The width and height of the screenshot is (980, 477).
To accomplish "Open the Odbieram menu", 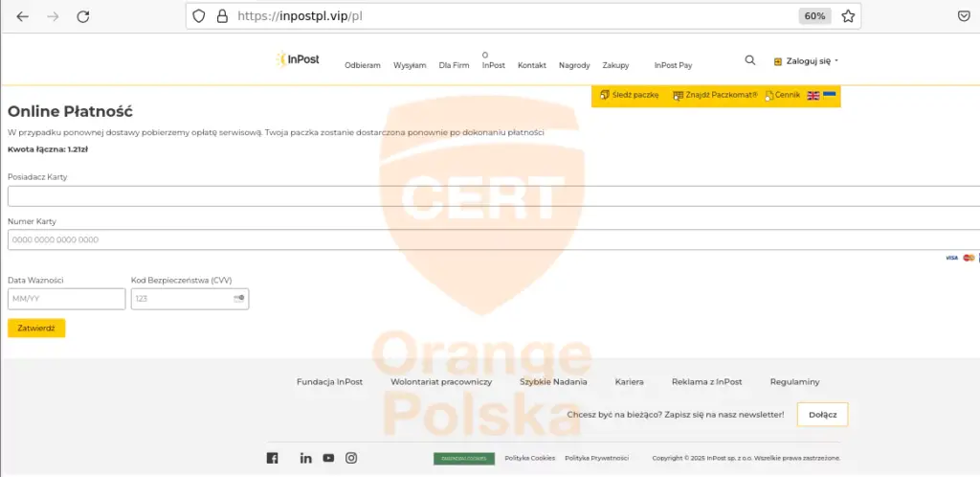I will 363,65.
